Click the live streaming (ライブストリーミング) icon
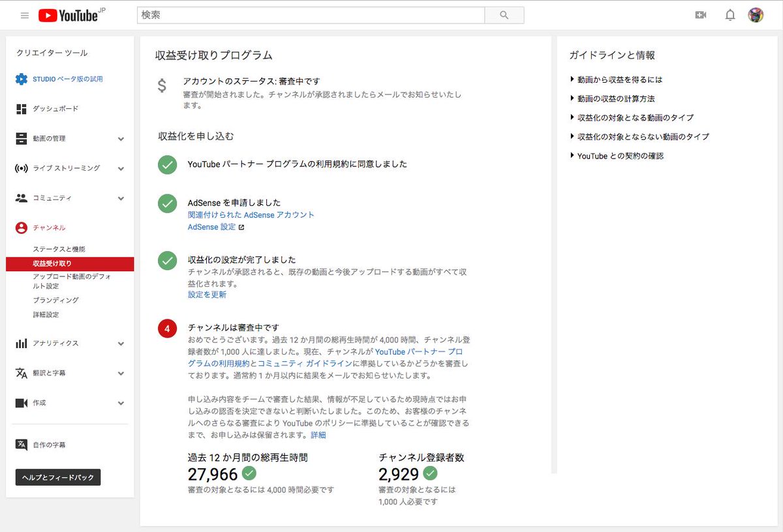 point(22,168)
